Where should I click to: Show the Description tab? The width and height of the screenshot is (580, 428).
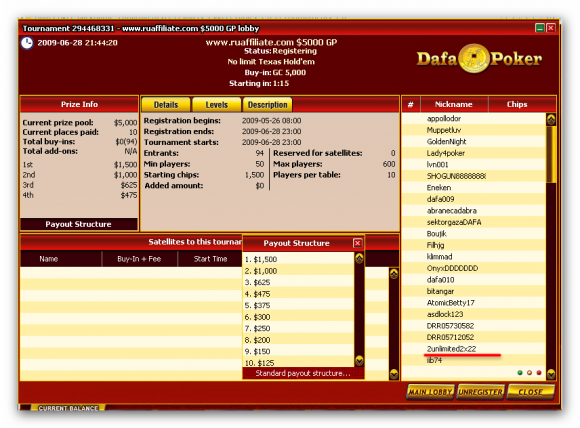[267, 105]
